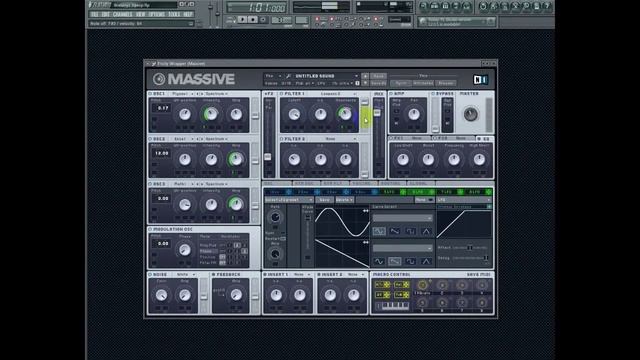Select sine shape in upper curve row

[x=379, y=231]
